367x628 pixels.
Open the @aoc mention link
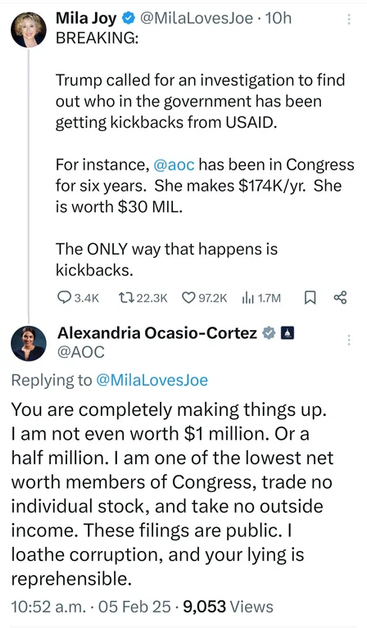pos(174,165)
